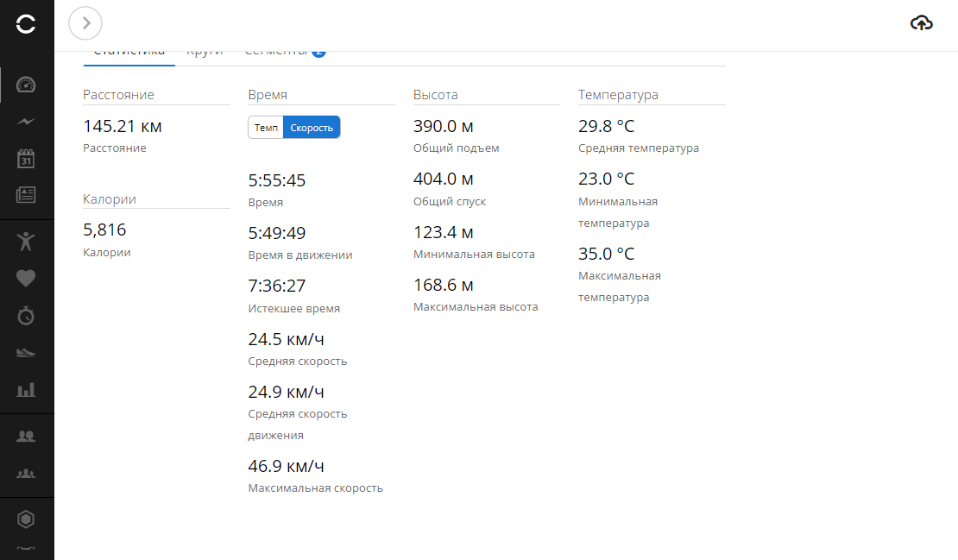This screenshot has width=958, height=560.
Task: Open the stopwatch training icon
Action: [x=26, y=316]
